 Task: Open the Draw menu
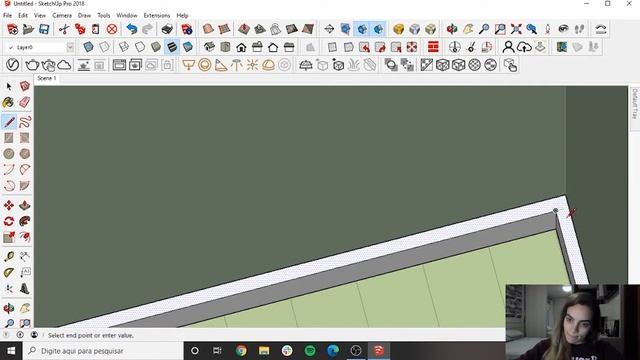(84, 16)
